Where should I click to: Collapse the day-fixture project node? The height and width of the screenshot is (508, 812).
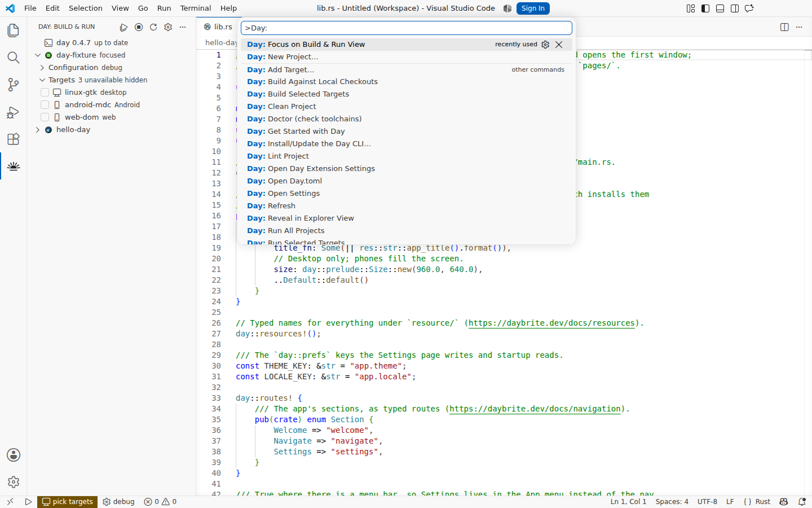click(x=38, y=55)
